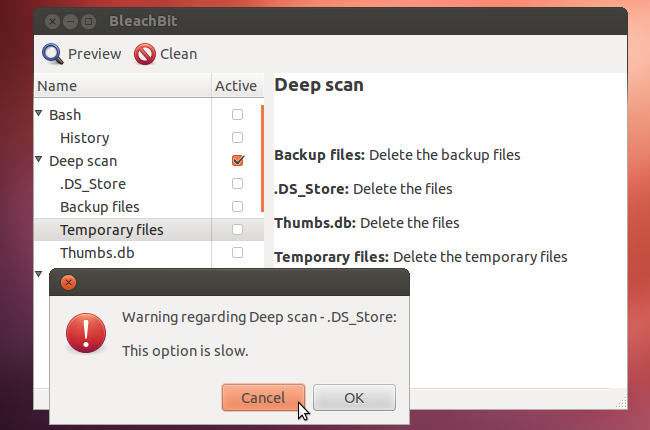Enable the Backup files checkbox
The width and height of the screenshot is (650, 430).
click(x=237, y=206)
